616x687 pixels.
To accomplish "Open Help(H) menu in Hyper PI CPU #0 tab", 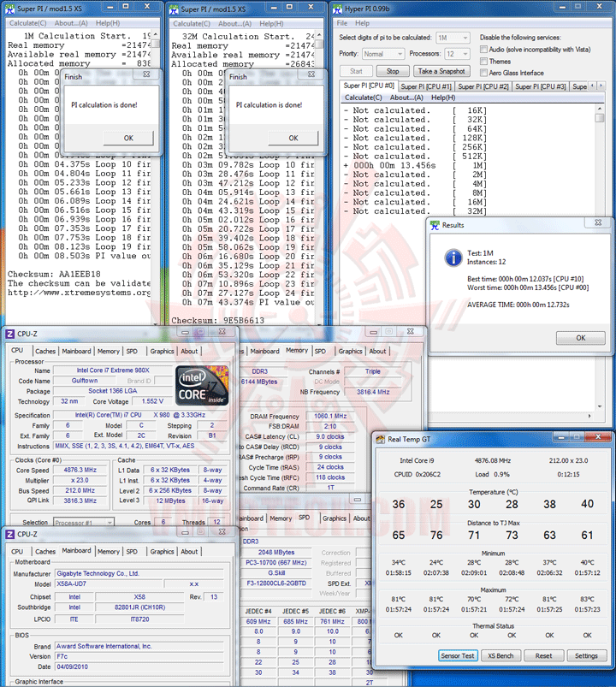I will 443,98.
